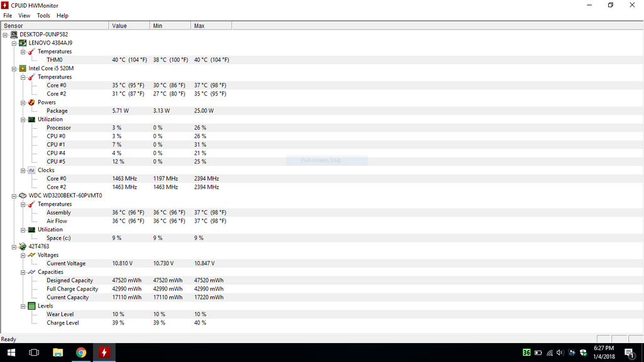Open the View menu
Image resolution: width=644 pixels, height=362 pixels.
point(25,16)
